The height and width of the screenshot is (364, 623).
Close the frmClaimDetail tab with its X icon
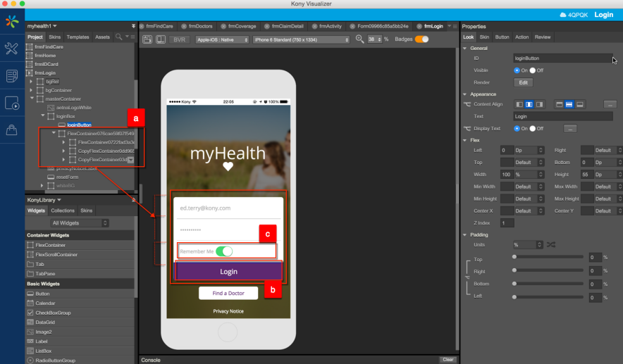pos(267,26)
